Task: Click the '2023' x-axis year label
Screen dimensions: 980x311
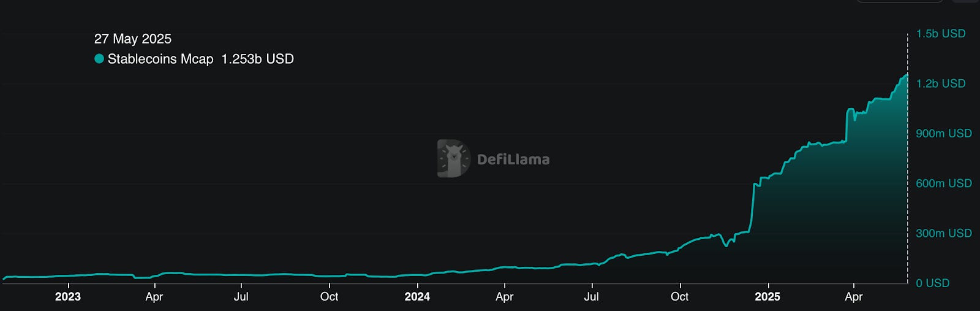Action: (67, 297)
